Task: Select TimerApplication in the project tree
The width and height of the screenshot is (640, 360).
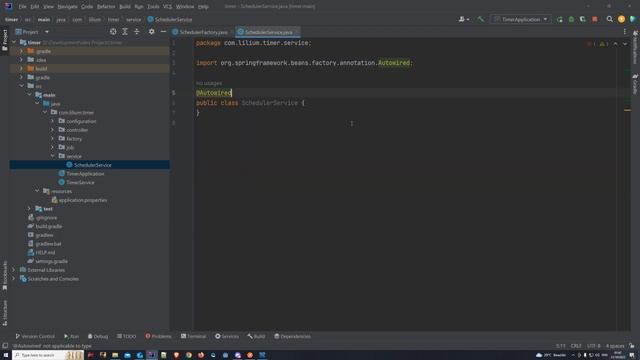Action: [85, 173]
